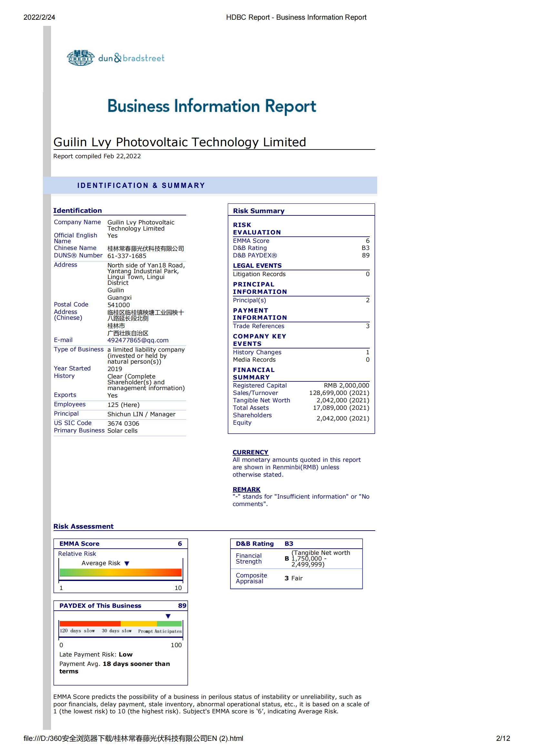Click the Year Started value 2019

point(115,369)
